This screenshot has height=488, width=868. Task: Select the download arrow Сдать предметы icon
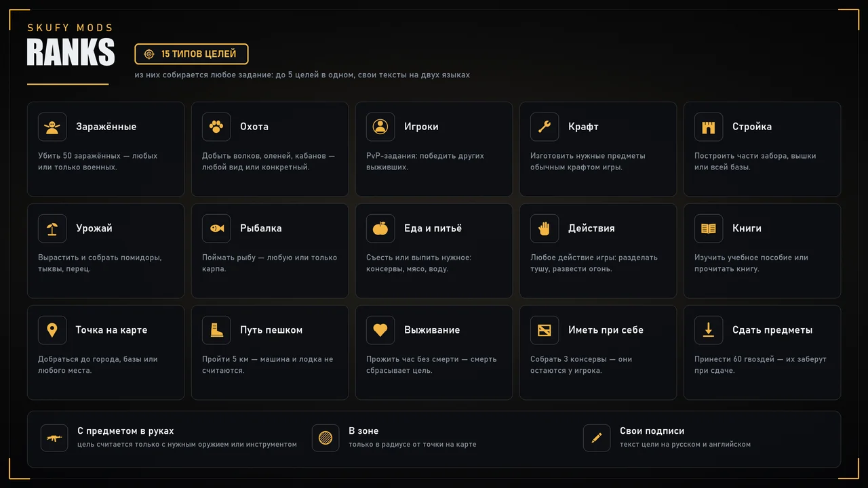tap(709, 330)
